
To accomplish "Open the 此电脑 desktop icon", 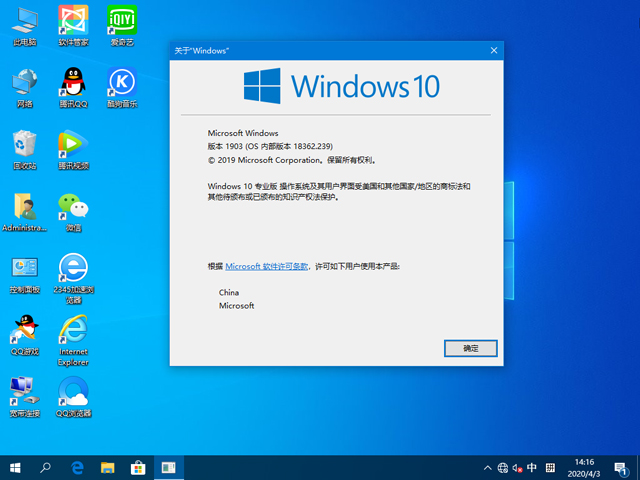I will 25,26.
